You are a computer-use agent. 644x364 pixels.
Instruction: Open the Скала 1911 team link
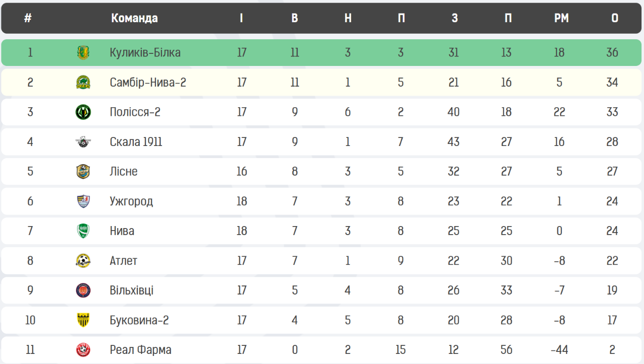136,141
